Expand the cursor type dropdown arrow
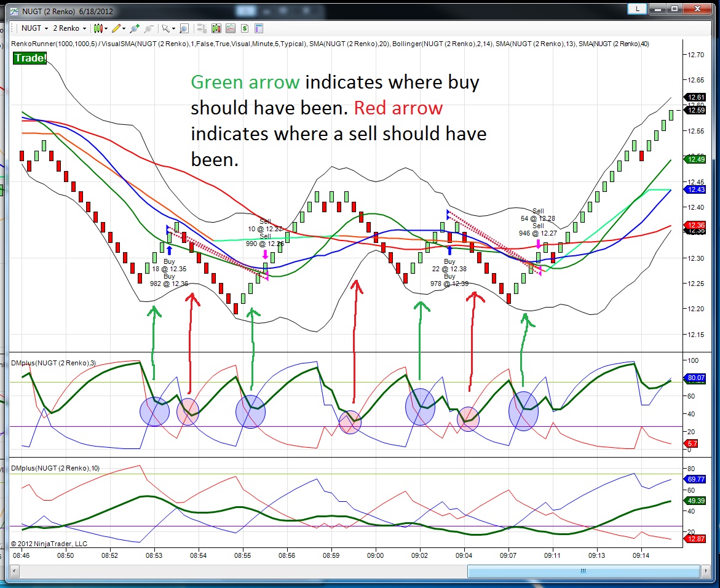The width and height of the screenshot is (720, 588). tap(173, 28)
